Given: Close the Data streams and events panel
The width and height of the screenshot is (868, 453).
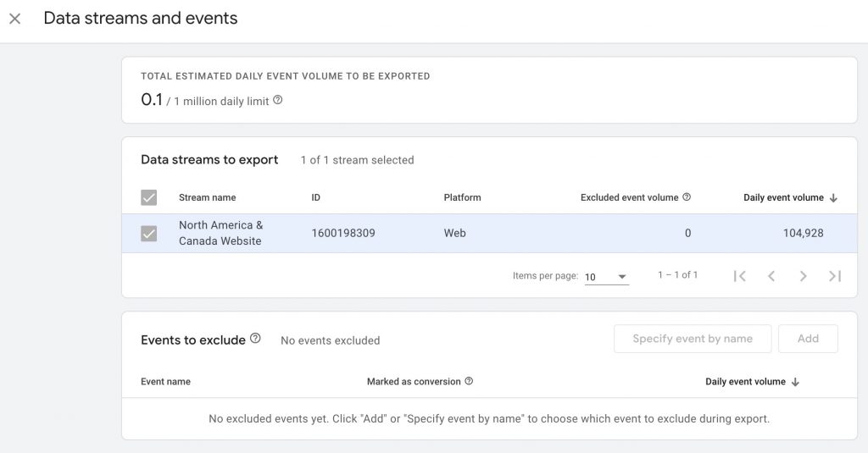Looking at the screenshot, I should coord(15,19).
